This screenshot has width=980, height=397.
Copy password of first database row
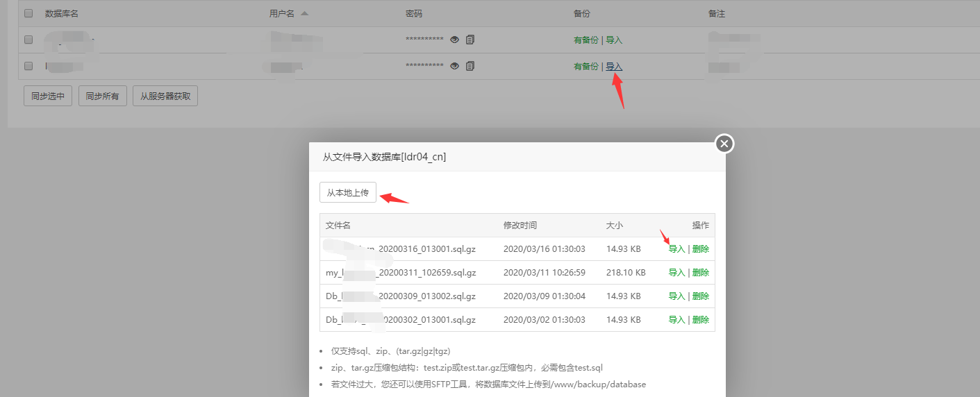tap(470, 40)
